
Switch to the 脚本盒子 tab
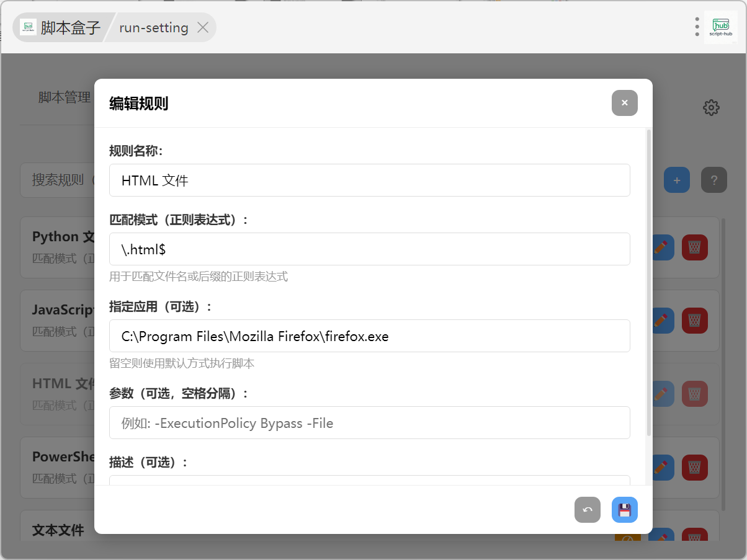point(61,28)
